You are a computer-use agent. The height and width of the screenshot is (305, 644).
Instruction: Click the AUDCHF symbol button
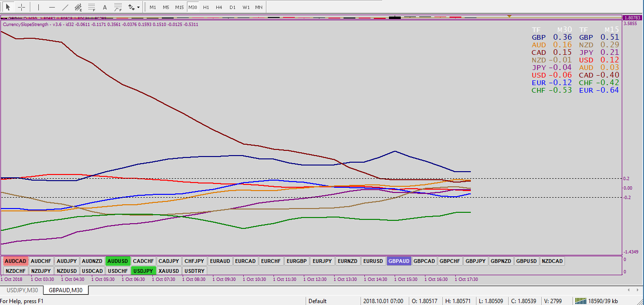pos(41,261)
